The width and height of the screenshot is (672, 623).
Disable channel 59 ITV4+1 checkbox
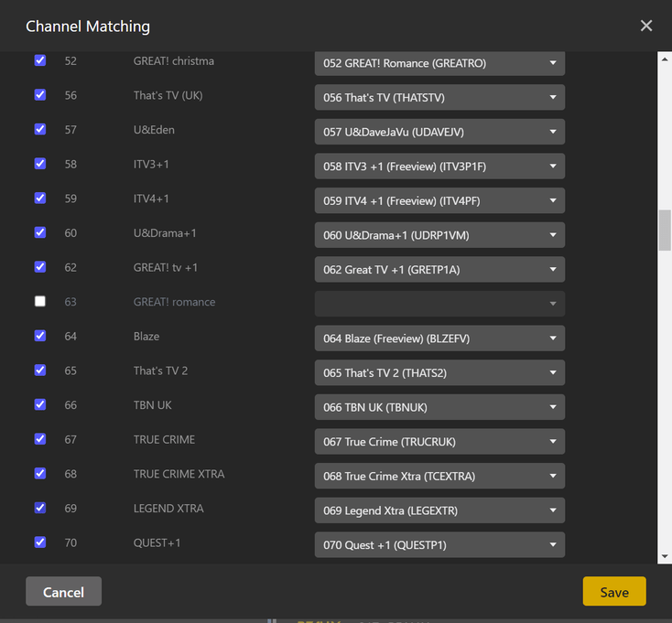tap(40, 199)
